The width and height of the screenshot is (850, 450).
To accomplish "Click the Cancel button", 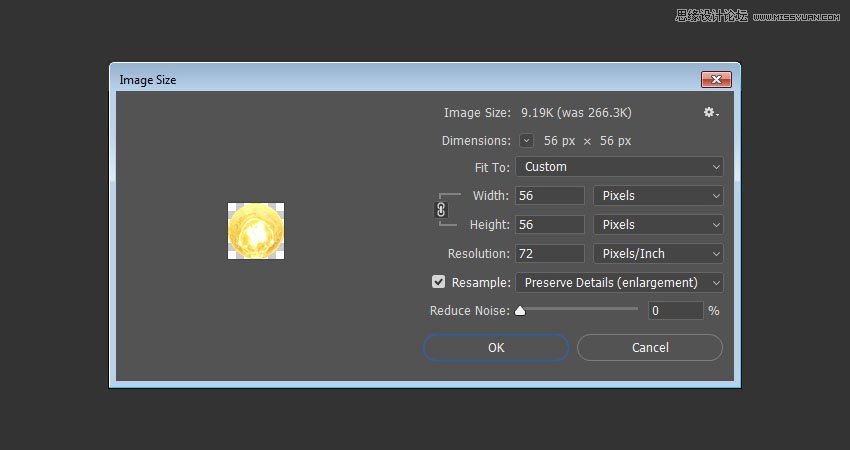I will (x=650, y=348).
